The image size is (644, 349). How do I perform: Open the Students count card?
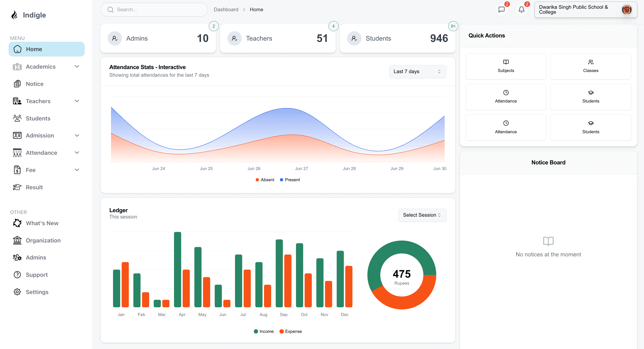tap(397, 39)
